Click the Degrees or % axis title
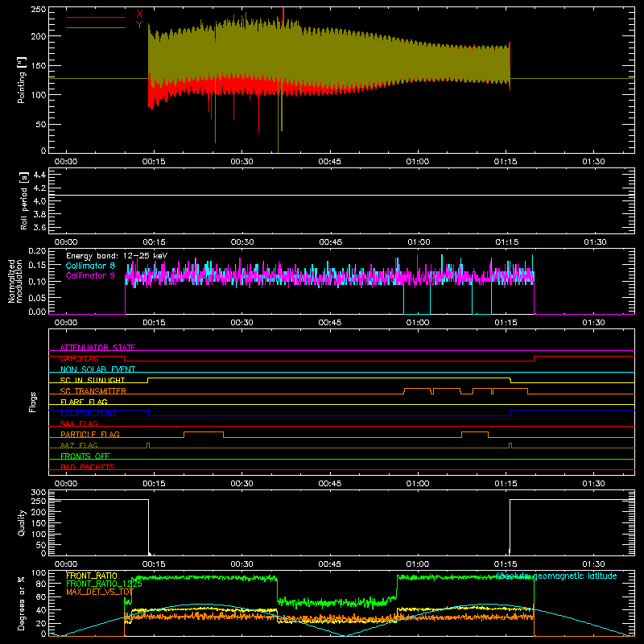The image size is (644, 644). coord(22,603)
